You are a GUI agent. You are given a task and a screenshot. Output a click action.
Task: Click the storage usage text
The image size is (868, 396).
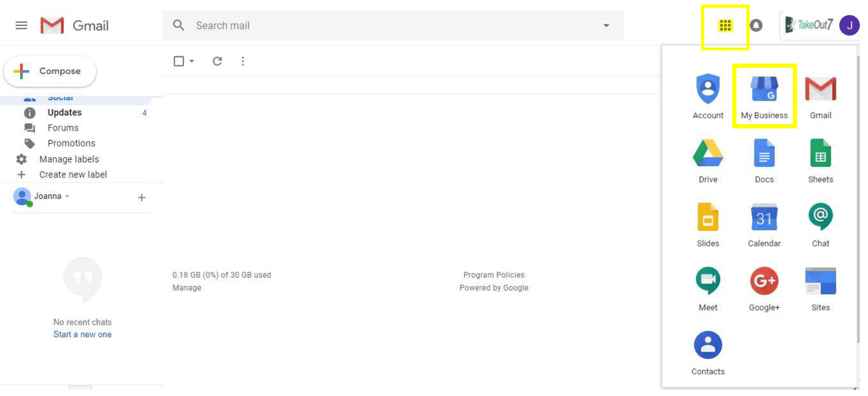coord(222,275)
